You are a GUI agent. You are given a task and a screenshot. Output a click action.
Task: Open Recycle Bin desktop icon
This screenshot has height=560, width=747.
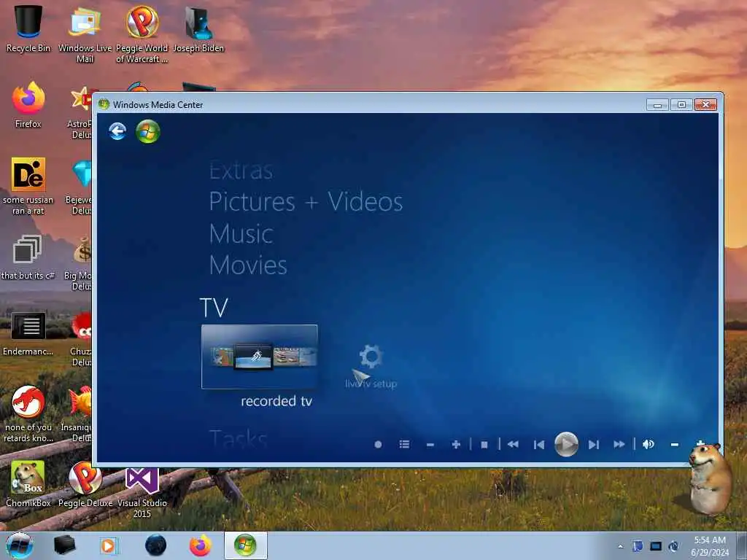(x=28, y=28)
